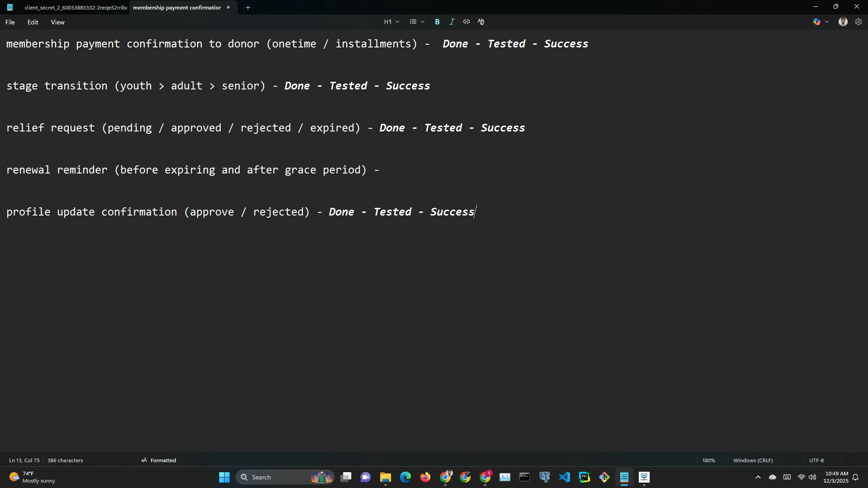The height and width of the screenshot is (488, 868).
Task: Open the Edit menu
Action: [x=33, y=22]
